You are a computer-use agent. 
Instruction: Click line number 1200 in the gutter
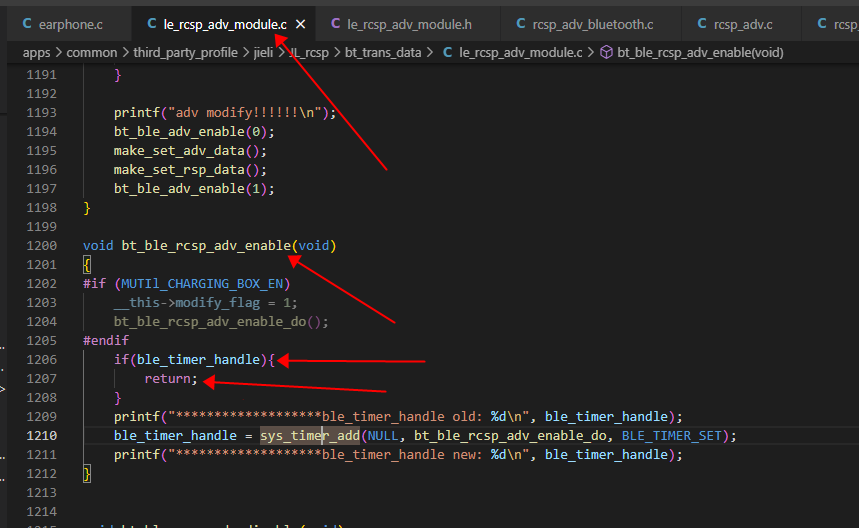(42, 245)
